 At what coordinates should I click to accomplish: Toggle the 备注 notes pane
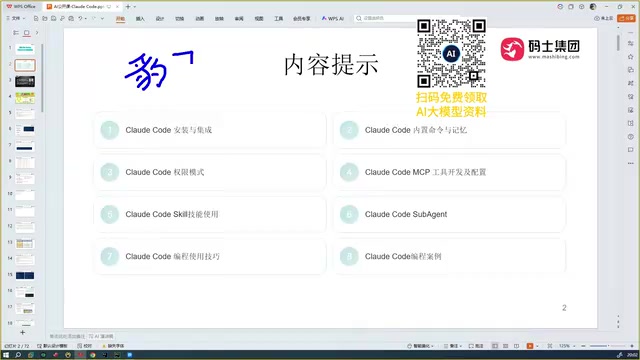(451, 346)
